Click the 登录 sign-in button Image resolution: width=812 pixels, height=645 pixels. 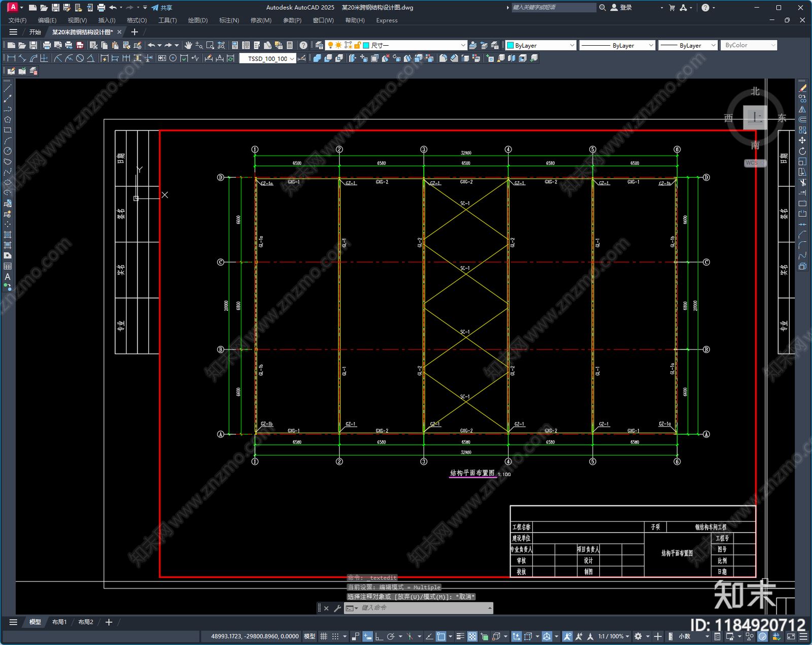(621, 8)
